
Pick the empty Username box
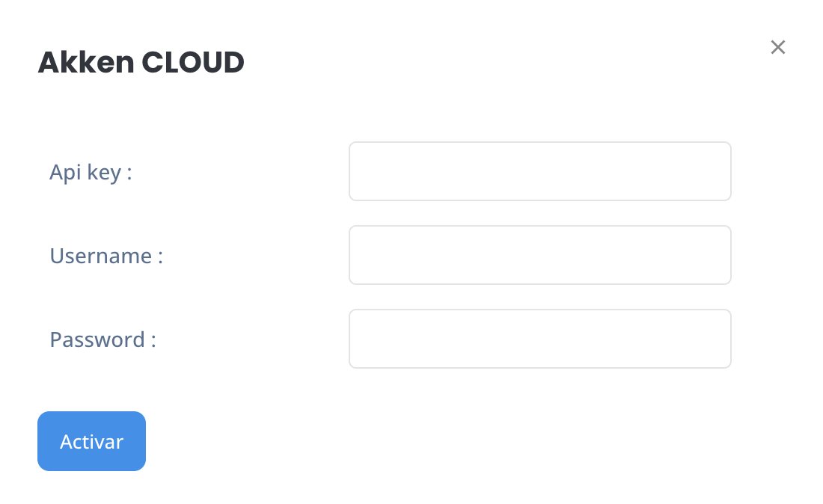(540, 255)
